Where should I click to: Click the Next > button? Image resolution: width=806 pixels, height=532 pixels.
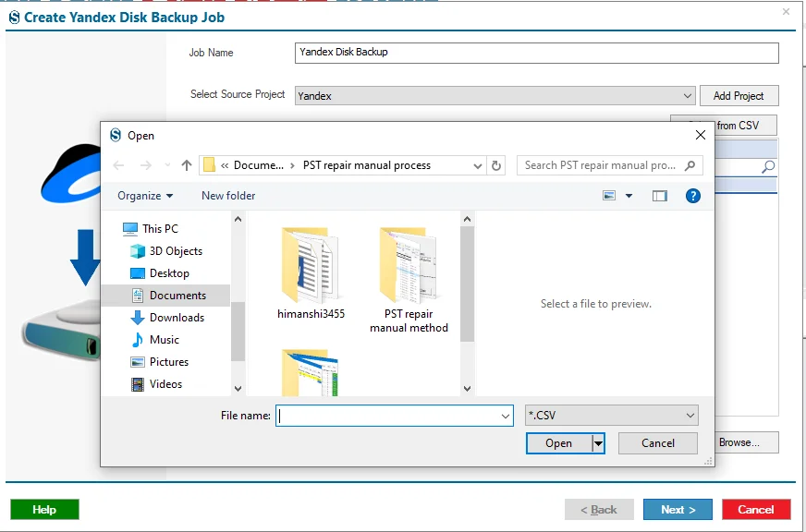point(678,510)
